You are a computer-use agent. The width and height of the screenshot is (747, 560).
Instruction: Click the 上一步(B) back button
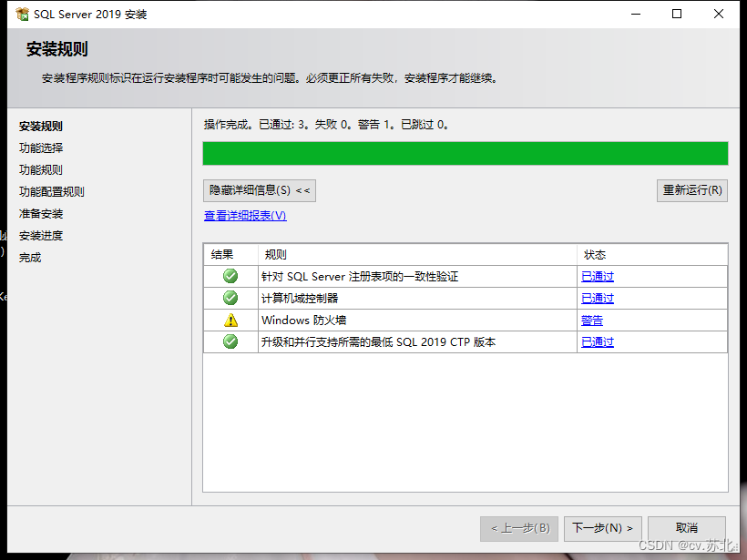pos(519,528)
